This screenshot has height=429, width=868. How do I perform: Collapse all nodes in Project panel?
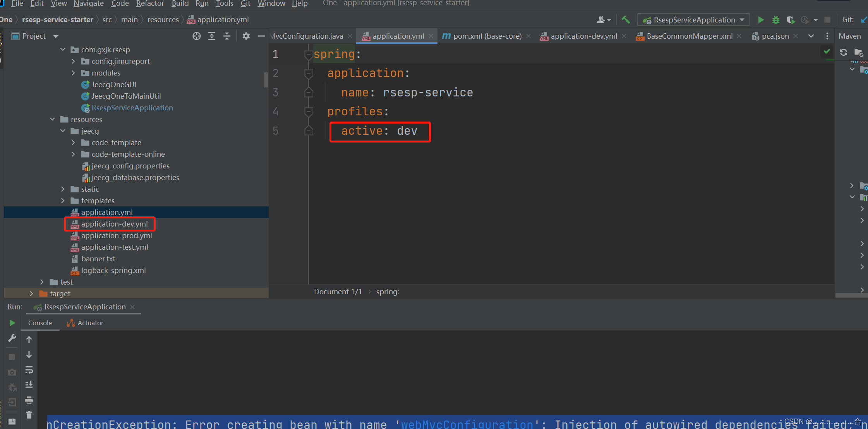(x=227, y=36)
